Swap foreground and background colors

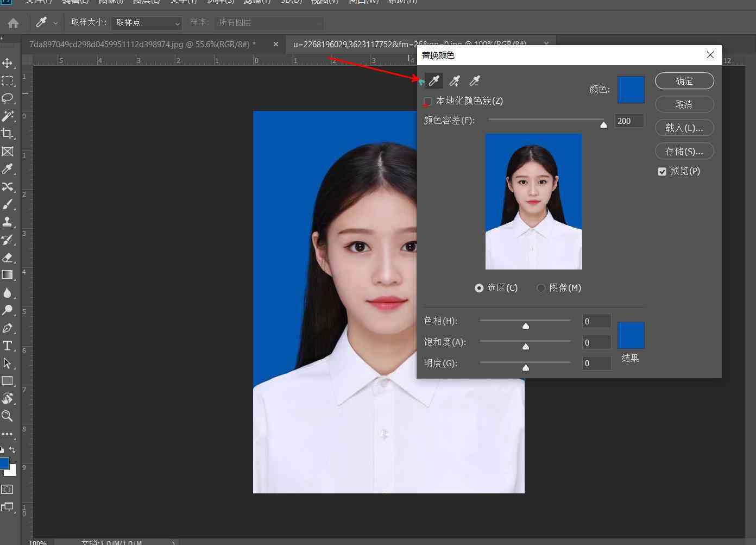12,450
